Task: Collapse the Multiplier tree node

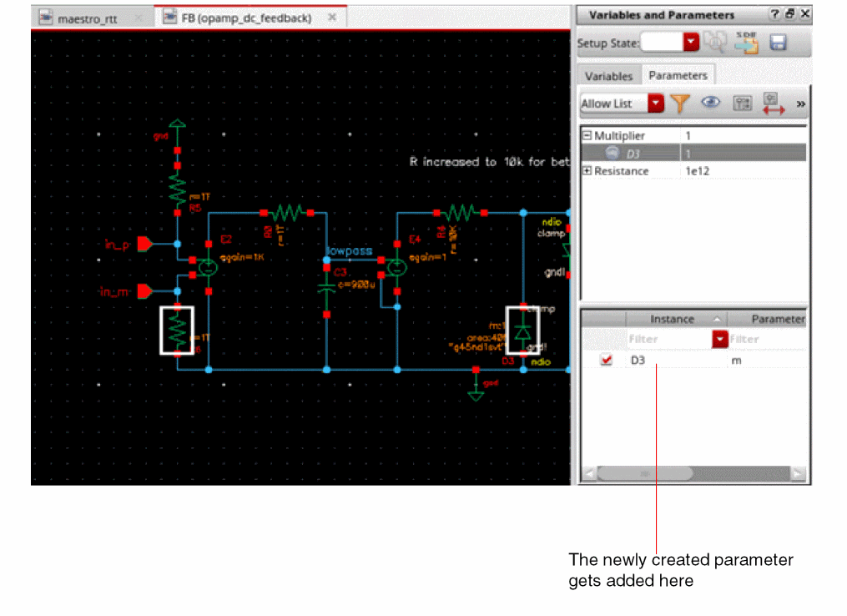Action: (587, 135)
